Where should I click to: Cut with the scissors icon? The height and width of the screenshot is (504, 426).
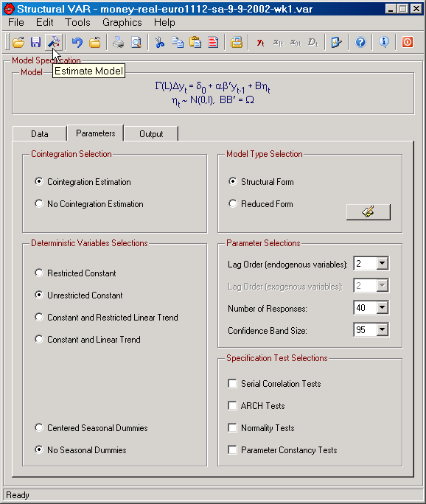click(x=160, y=42)
